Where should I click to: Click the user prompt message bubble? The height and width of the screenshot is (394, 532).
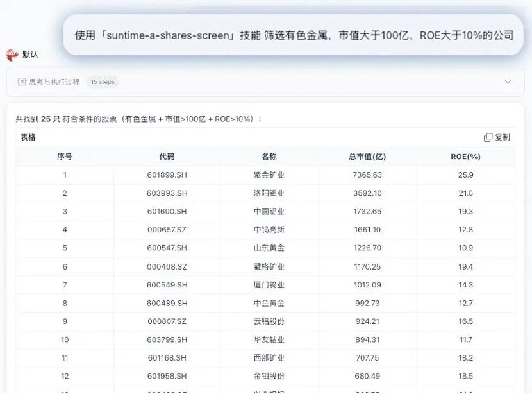294,35
